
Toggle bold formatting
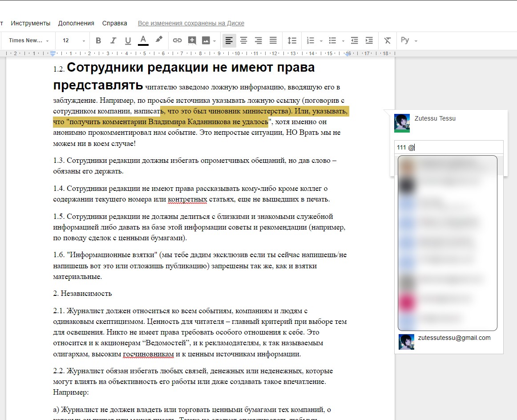(x=98, y=40)
